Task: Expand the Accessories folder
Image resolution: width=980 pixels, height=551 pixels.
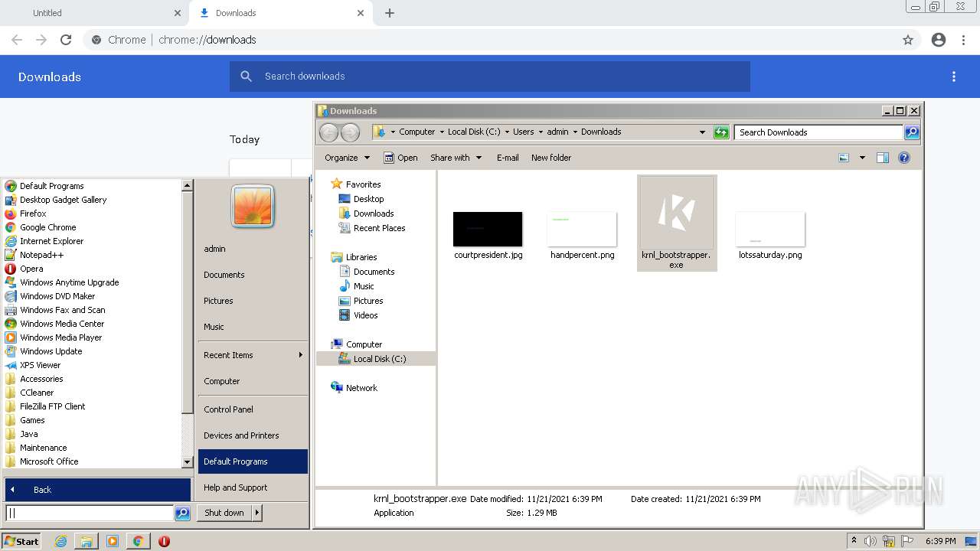Action: tap(41, 379)
